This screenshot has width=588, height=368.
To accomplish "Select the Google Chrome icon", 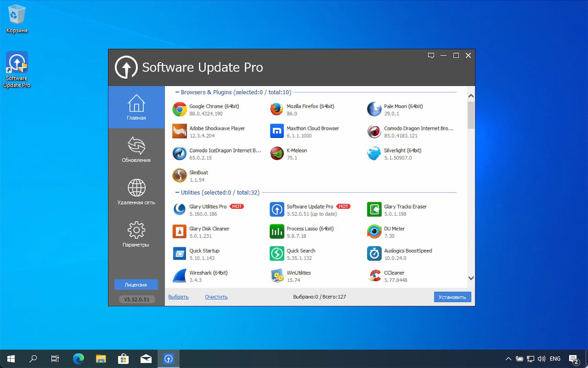I will pyautogui.click(x=179, y=109).
